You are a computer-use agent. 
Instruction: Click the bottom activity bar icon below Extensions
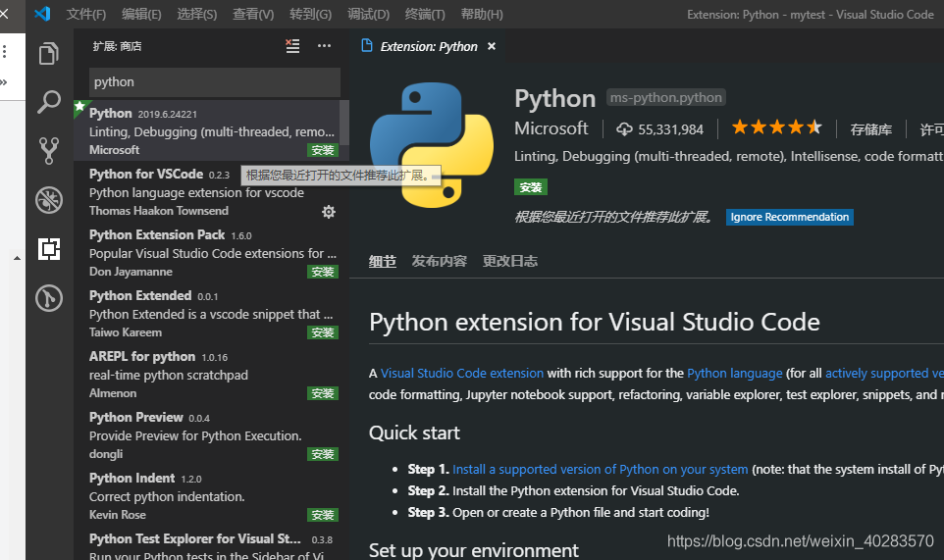click(x=48, y=298)
